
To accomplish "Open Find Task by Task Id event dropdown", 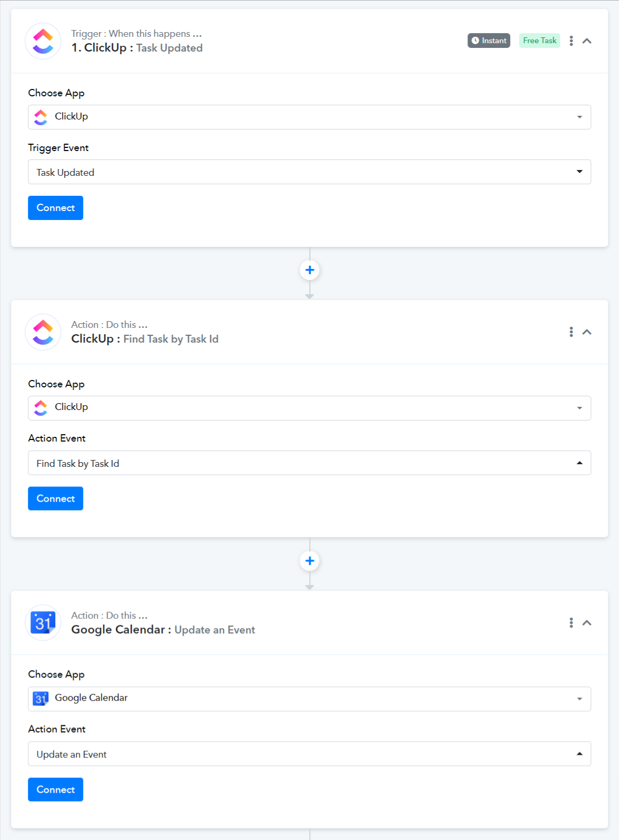I will (x=309, y=463).
